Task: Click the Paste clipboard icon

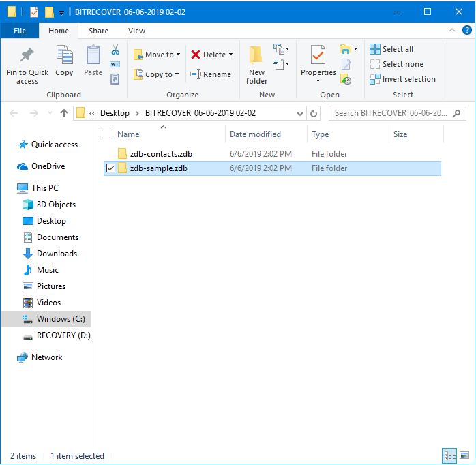Action: pyautogui.click(x=93, y=55)
